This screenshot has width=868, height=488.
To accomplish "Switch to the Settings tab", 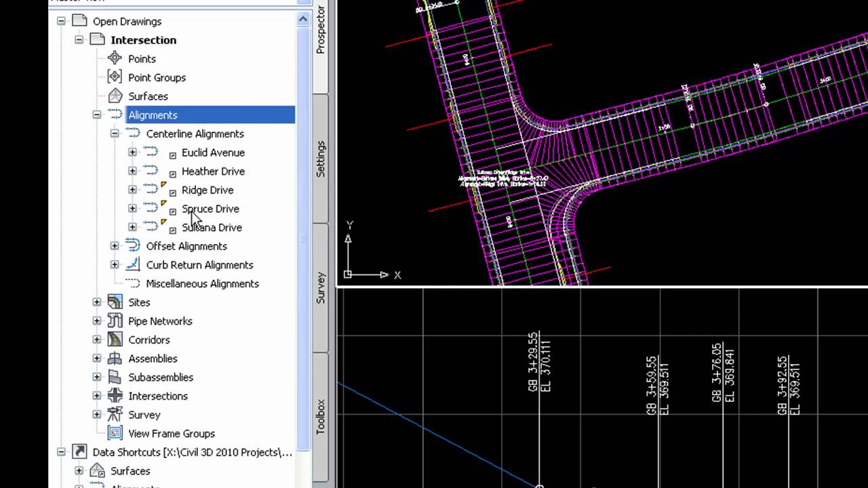I will pyautogui.click(x=321, y=159).
